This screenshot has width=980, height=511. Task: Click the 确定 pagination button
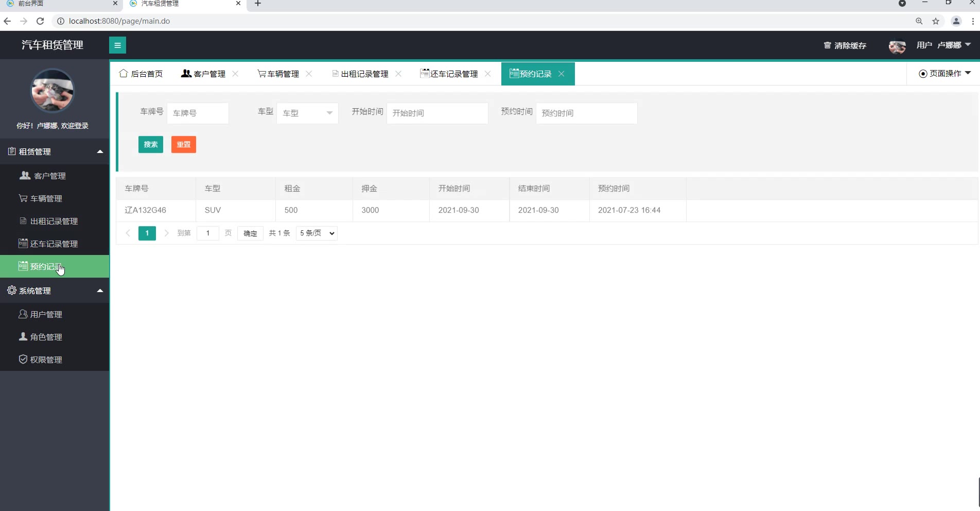pyautogui.click(x=250, y=233)
